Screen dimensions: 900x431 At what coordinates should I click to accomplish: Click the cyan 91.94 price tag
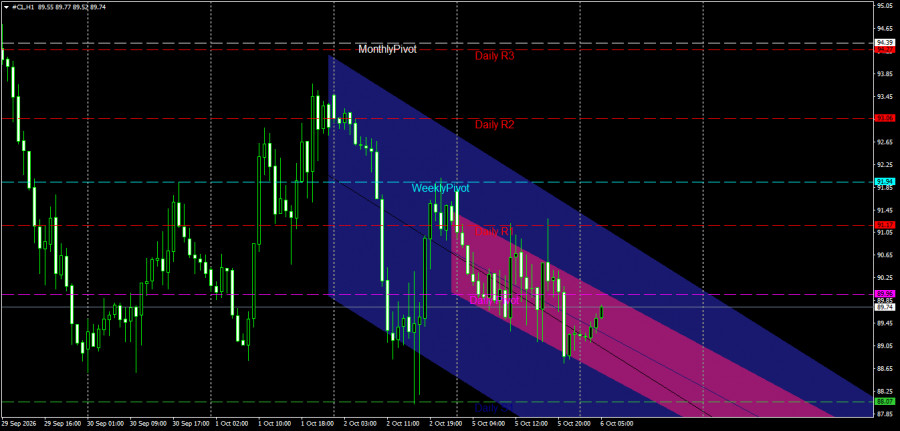coord(885,181)
